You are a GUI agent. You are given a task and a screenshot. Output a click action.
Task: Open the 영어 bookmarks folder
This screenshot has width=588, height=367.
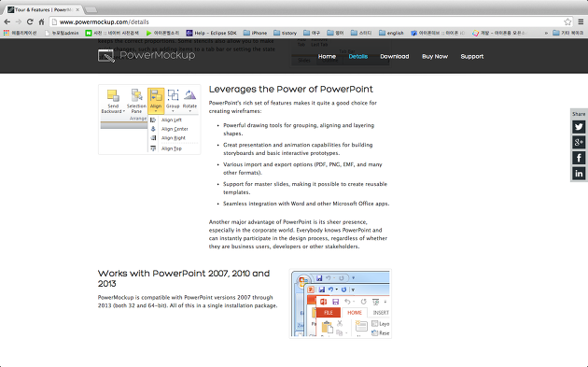335,33
